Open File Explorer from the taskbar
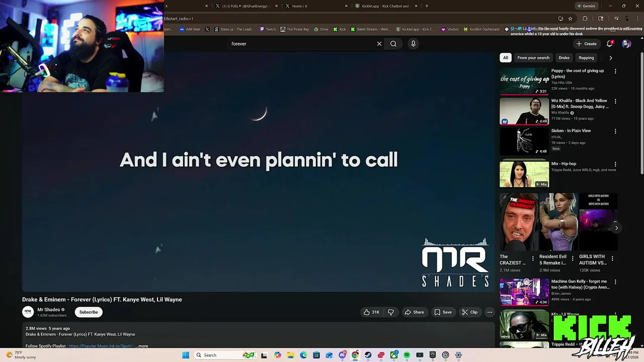 [290, 355]
